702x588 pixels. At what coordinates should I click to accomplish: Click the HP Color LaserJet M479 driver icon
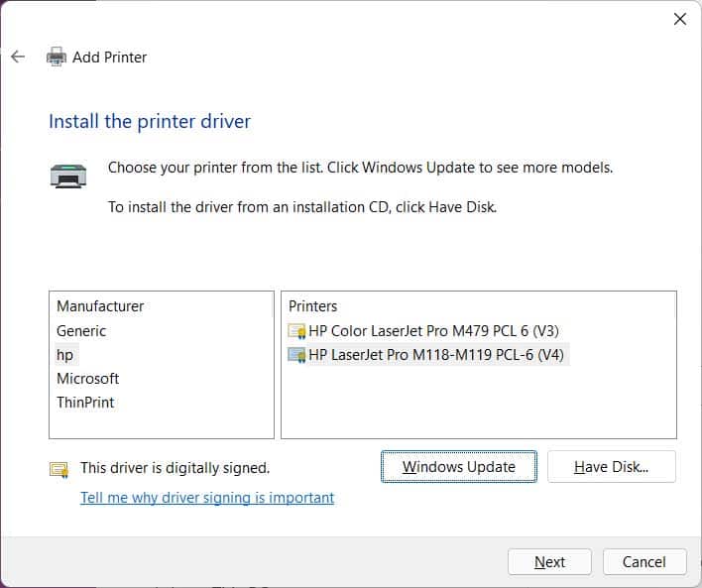[296, 331]
